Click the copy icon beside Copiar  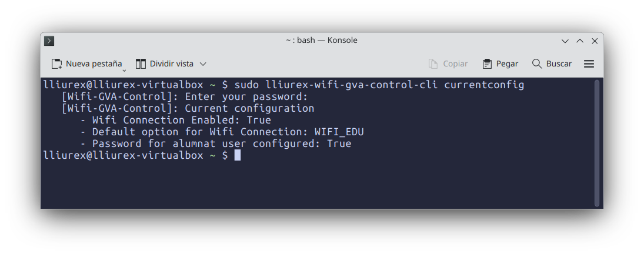433,64
